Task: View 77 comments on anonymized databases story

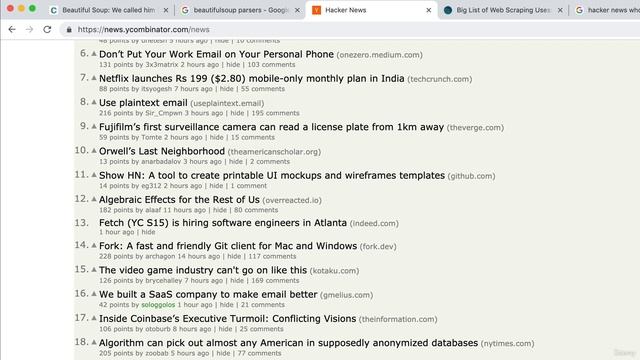Action: tap(260, 353)
